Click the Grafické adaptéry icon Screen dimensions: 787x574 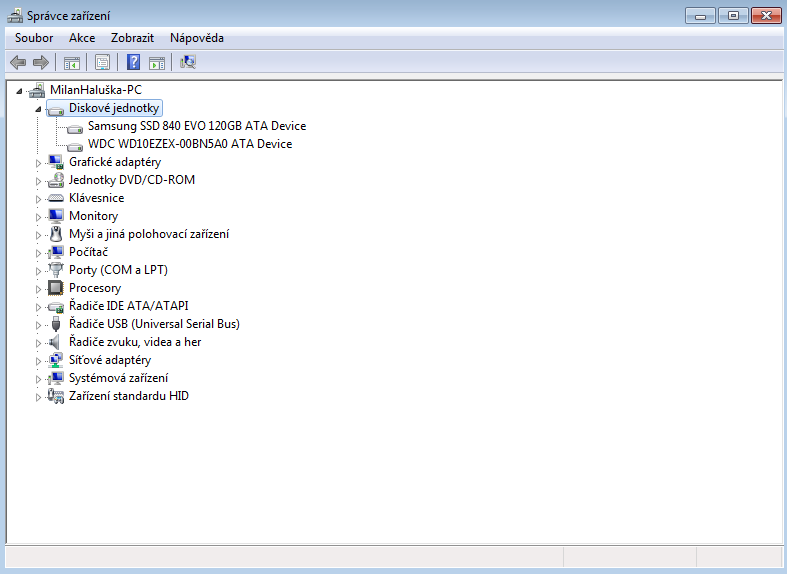point(56,162)
